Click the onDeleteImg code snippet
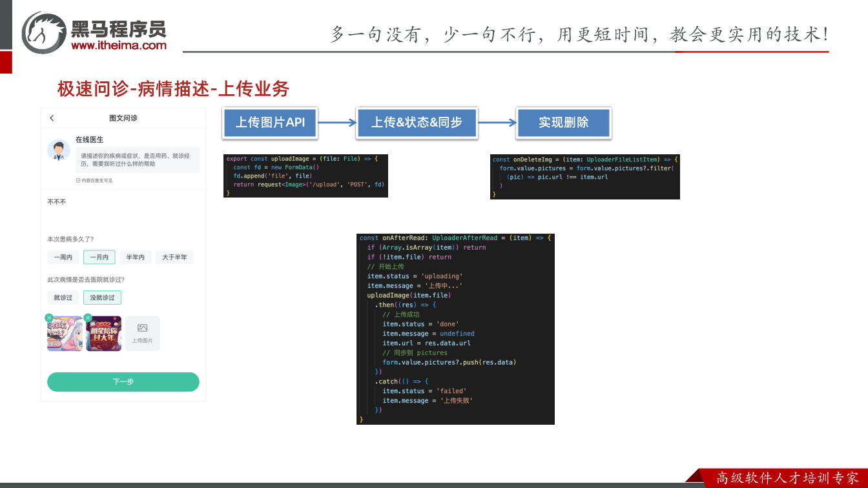868x488 pixels. point(585,177)
